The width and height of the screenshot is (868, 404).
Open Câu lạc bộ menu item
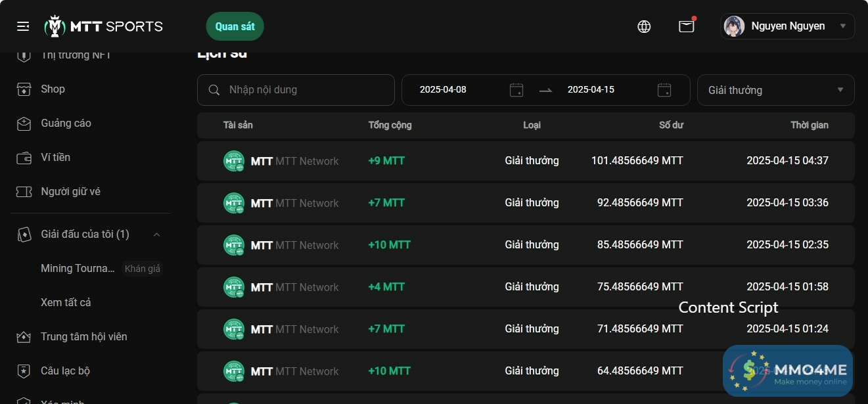click(x=65, y=370)
